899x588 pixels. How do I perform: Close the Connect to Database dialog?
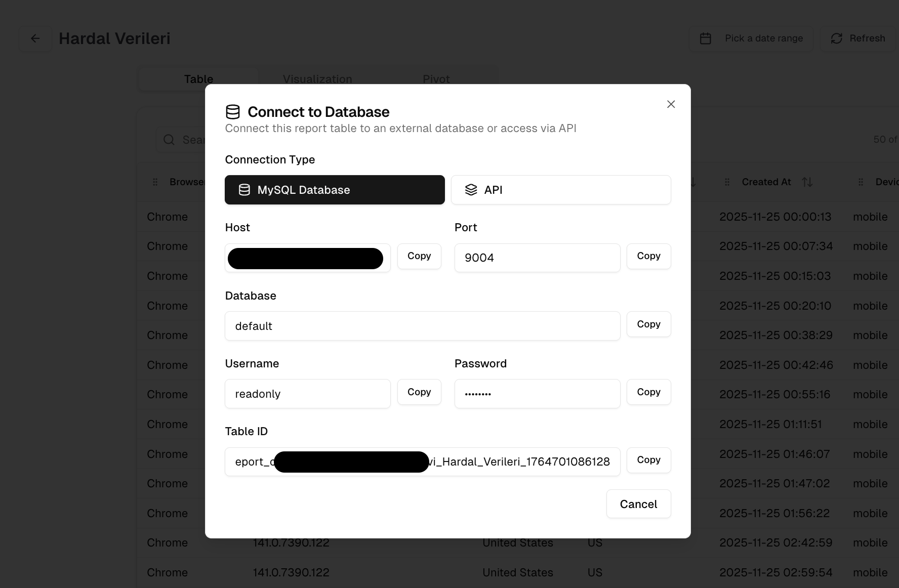[671, 104]
